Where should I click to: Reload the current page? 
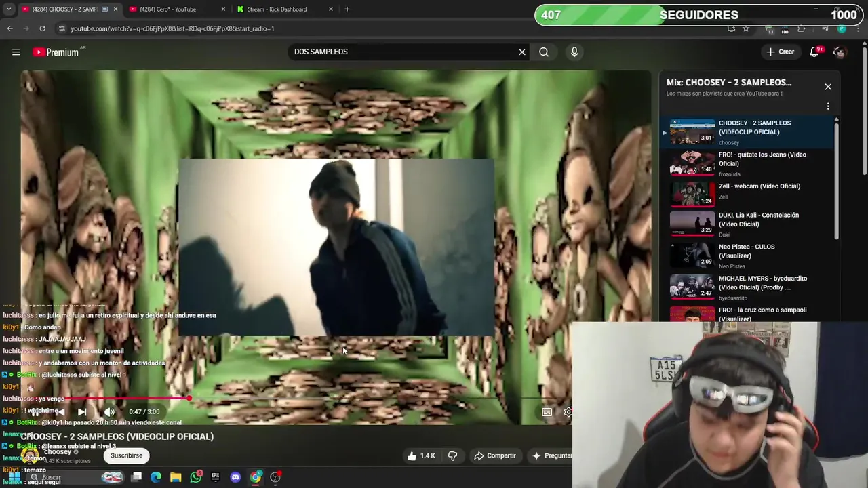pyautogui.click(x=42, y=28)
